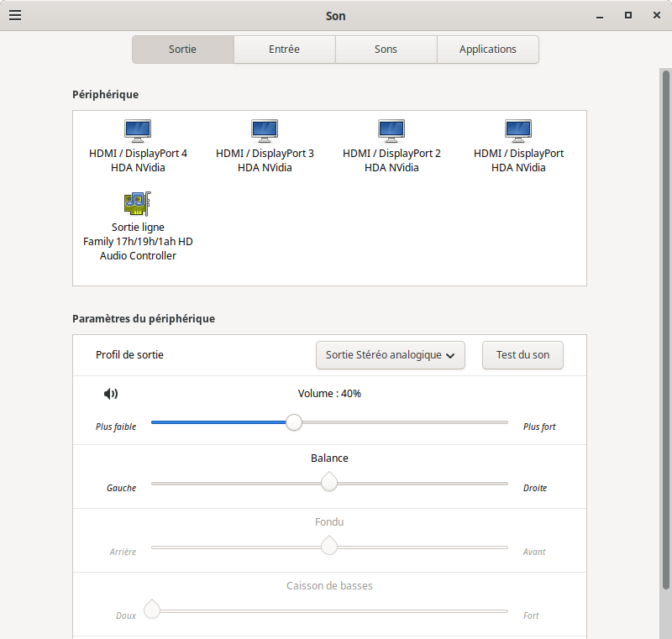Click the Test du son button
672x639 pixels.
(522, 355)
